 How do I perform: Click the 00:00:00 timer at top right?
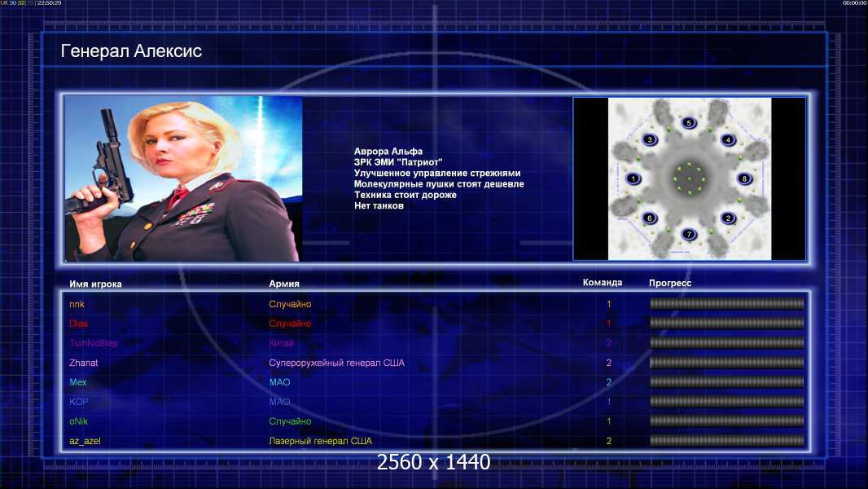click(x=855, y=2)
